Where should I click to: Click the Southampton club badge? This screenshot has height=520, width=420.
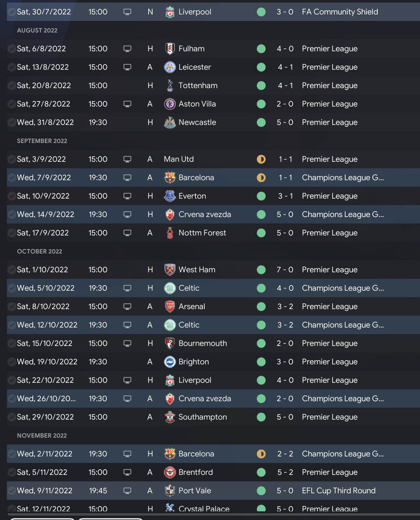coord(170,417)
